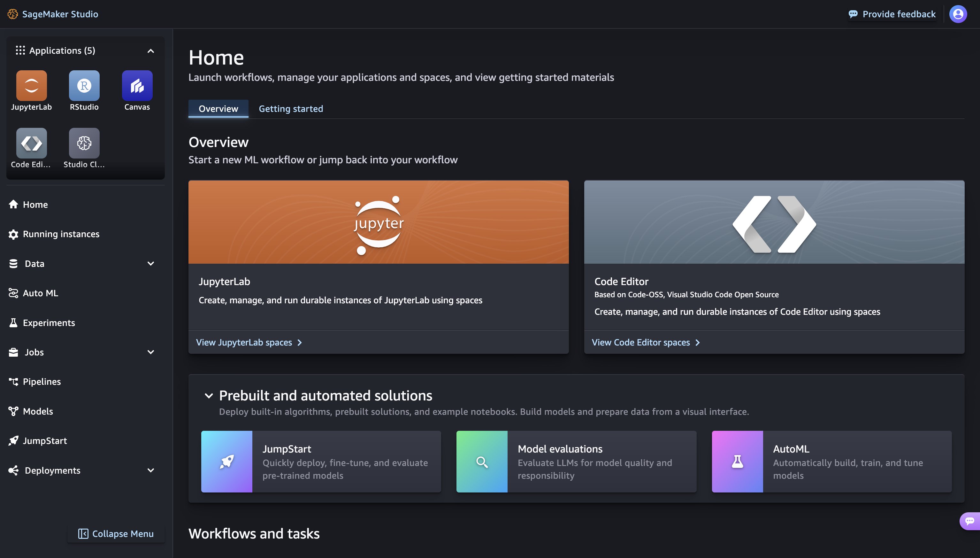Click the AutoML flask tile icon

(737, 461)
